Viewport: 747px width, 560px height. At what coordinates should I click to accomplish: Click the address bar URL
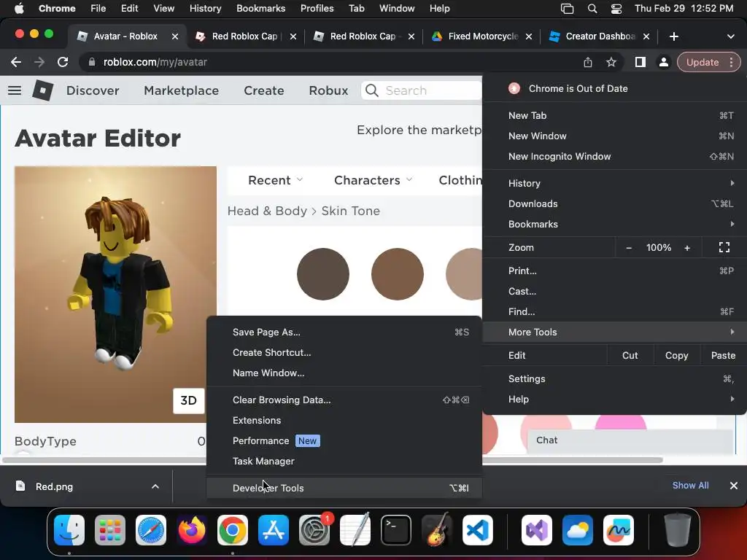click(x=155, y=62)
